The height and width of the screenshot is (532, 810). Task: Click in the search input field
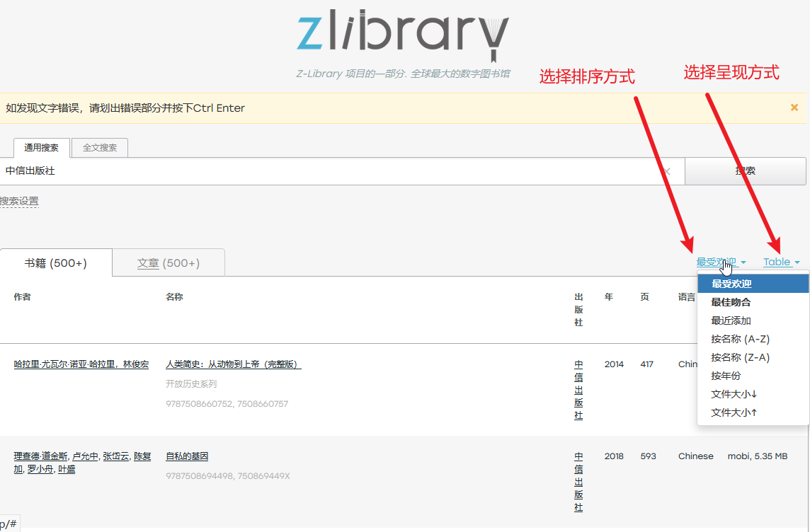[x=326, y=171]
